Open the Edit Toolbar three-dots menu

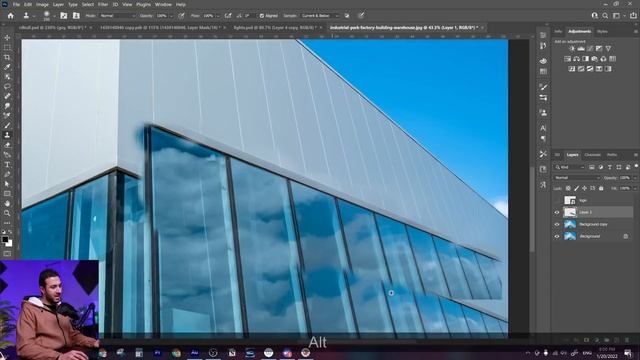pyautogui.click(x=7, y=223)
